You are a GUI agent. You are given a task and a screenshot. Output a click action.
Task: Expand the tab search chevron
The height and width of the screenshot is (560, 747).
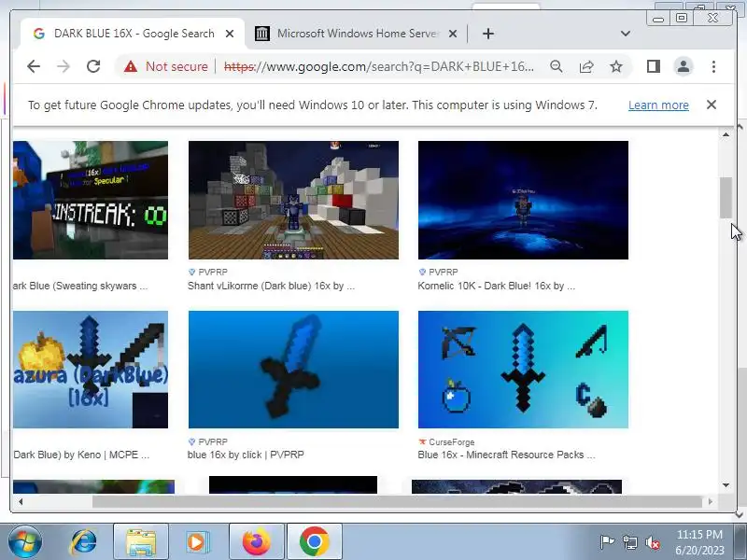pos(626,34)
